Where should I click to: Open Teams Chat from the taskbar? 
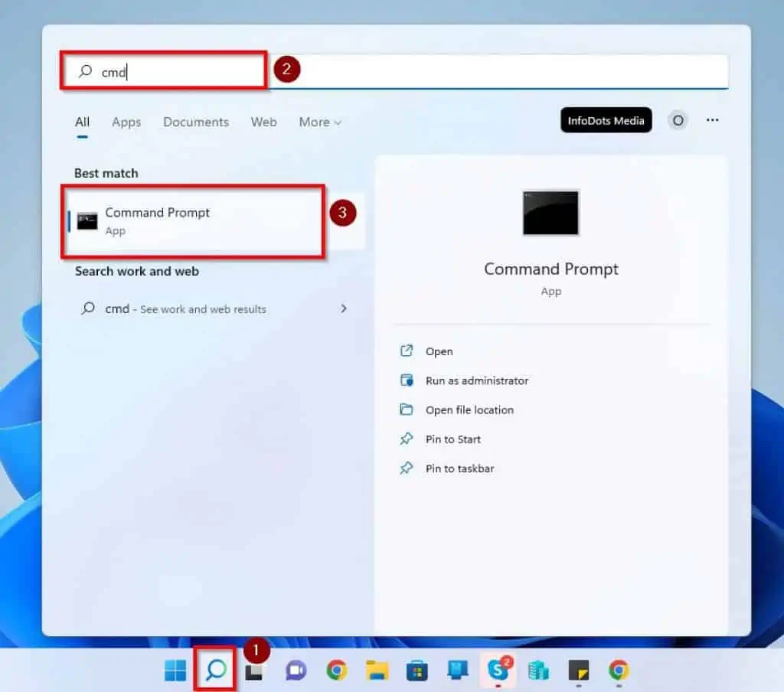point(296,671)
